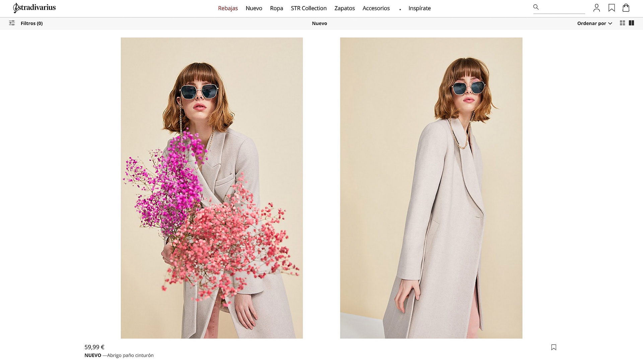The height and width of the screenshot is (364, 643).
Task: Open the STR Collection menu
Action: tap(308, 8)
